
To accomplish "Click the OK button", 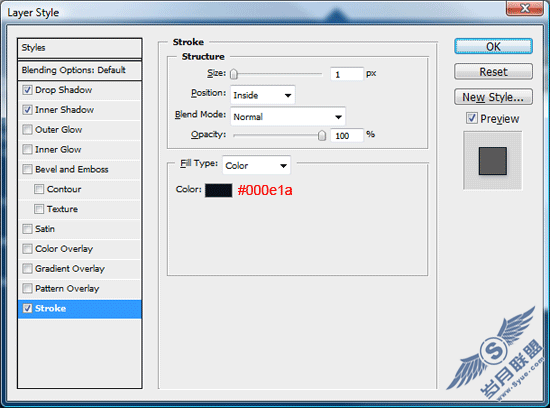I will click(x=494, y=47).
